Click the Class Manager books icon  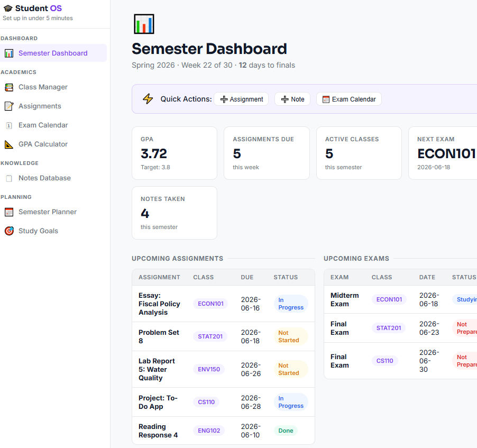click(x=9, y=87)
